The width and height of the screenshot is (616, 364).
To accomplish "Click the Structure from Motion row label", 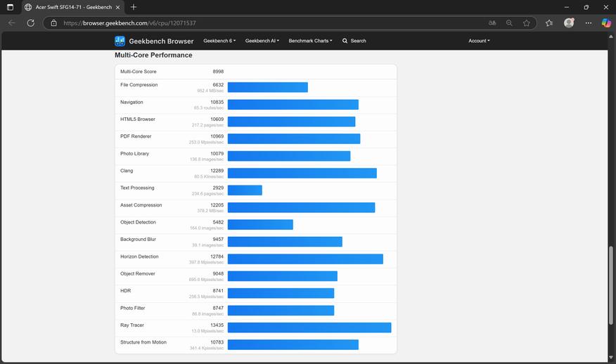I will pos(143,342).
